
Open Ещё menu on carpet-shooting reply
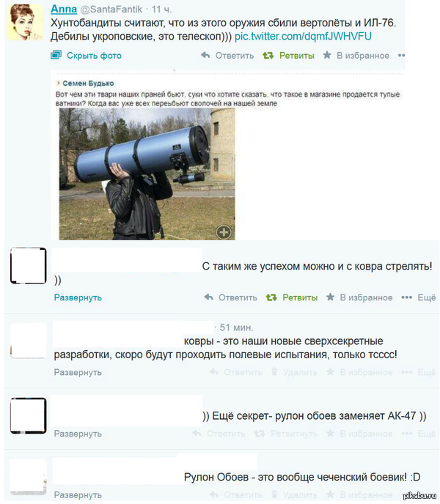(419, 297)
